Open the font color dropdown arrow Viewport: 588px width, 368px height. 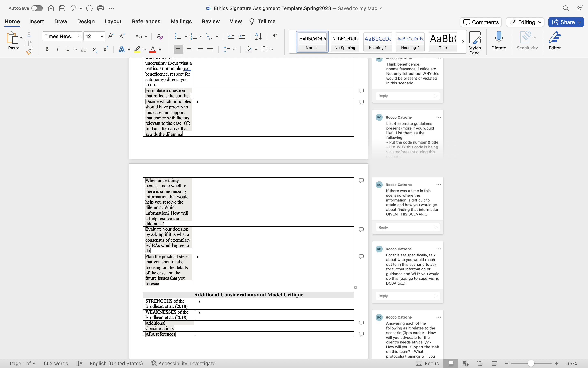(x=160, y=50)
